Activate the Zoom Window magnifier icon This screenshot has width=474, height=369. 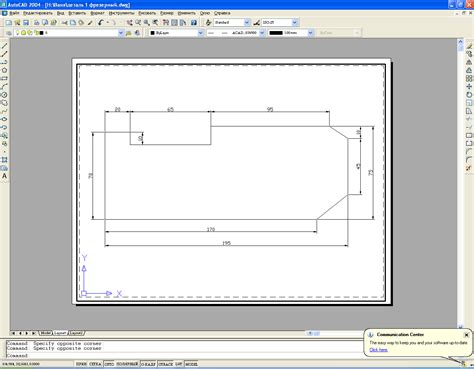click(x=147, y=23)
